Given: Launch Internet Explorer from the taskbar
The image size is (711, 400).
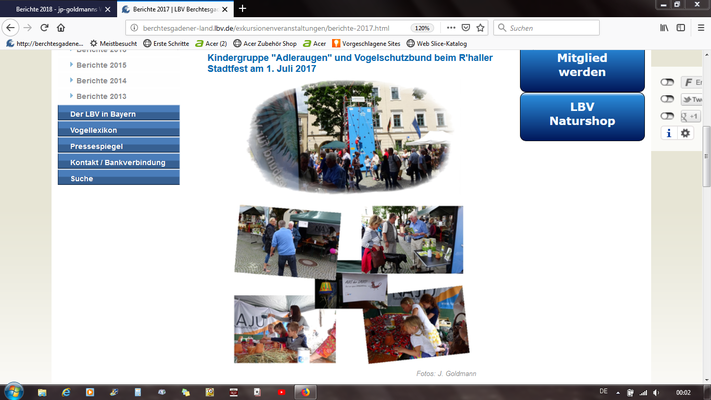Looking at the screenshot, I should click(66, 392).
